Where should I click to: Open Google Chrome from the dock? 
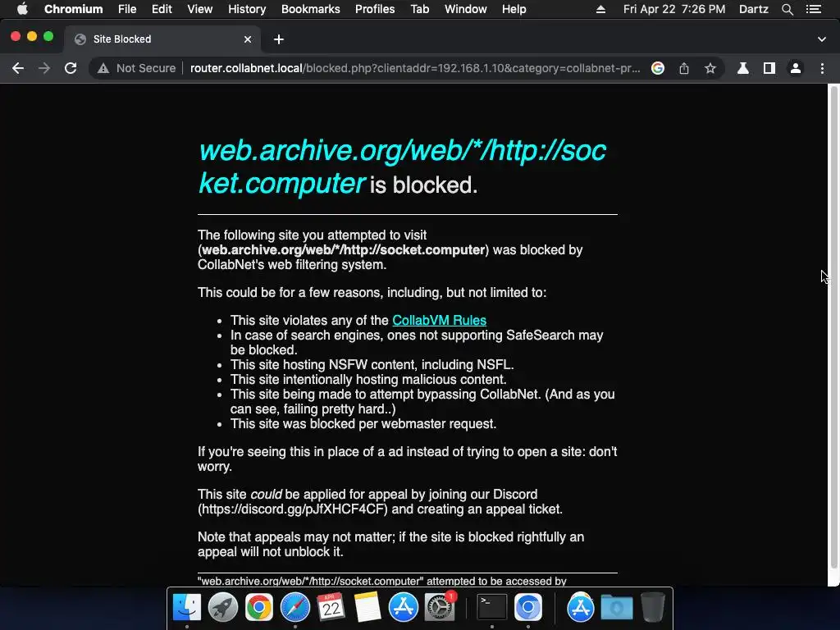click(x=258, y=607)
